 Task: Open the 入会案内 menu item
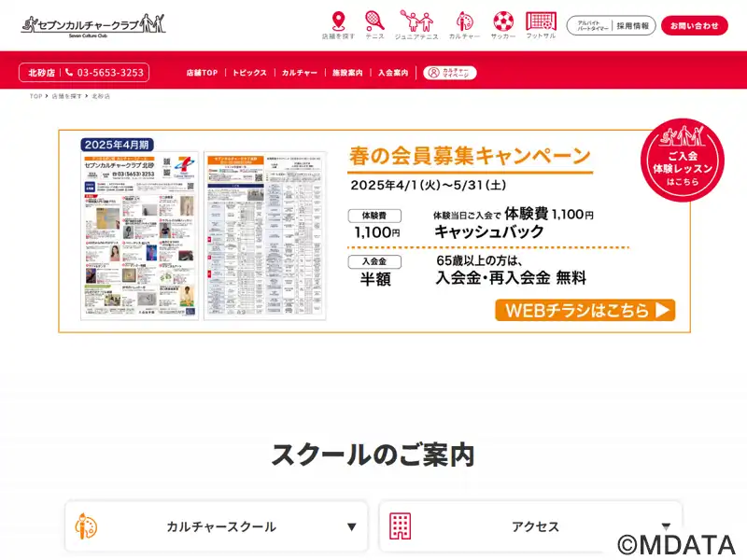(x=393, y=73)
